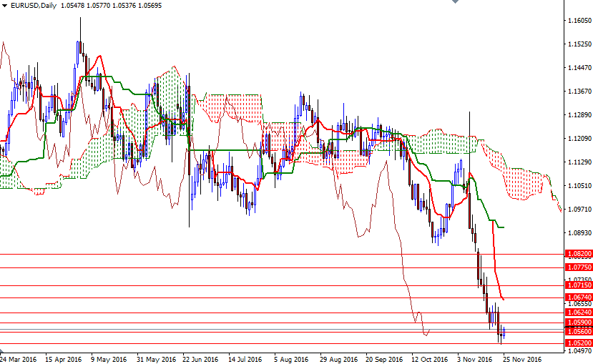This screenshot has width=593, height=364.
Task: Click the chart shift triangle marker at top
Action: [456, 1]
